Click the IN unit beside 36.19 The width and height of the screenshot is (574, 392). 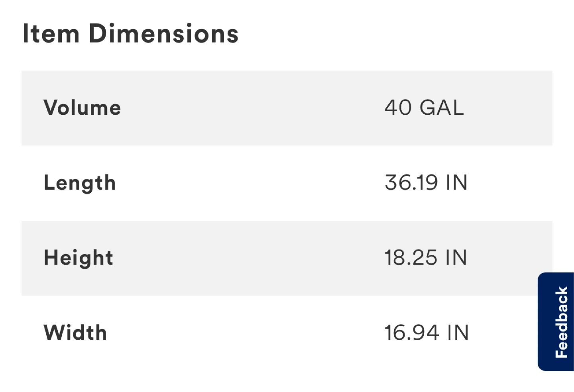click(x=456, y=183)
